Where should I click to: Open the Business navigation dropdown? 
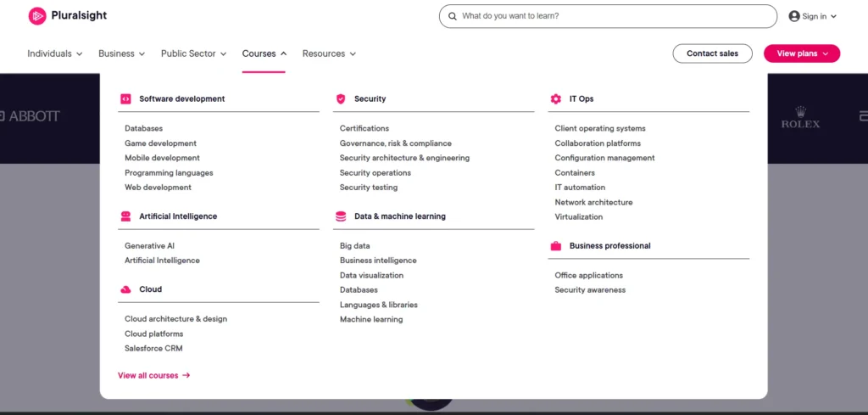122,53
